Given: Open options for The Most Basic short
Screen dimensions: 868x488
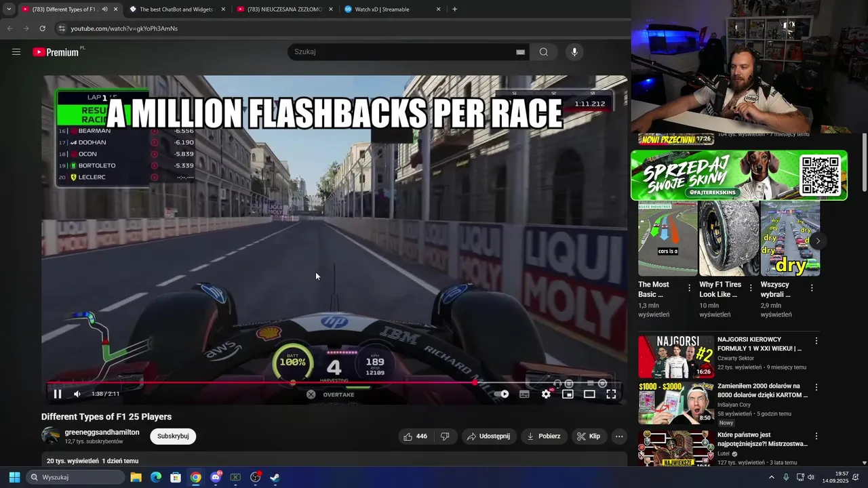Looking at the screenshot, I should coord(690,288).
